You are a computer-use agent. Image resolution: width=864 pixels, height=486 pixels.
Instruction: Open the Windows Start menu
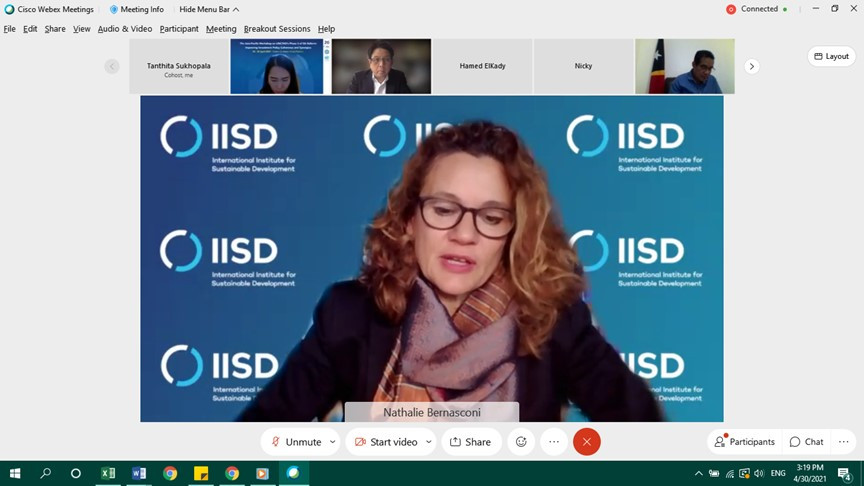click(x=15, y=473)
